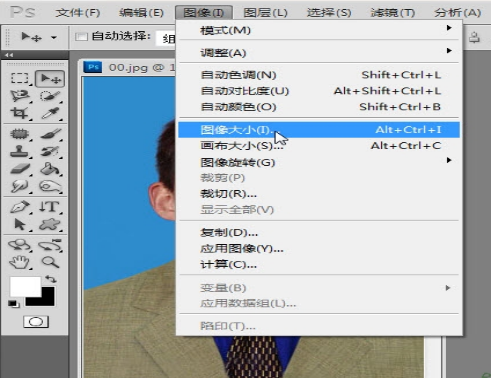Image resolution: width=492 pixels, height=378 pixels.
Task: Select the Custom Shape tool
Action: pos(50,224)
